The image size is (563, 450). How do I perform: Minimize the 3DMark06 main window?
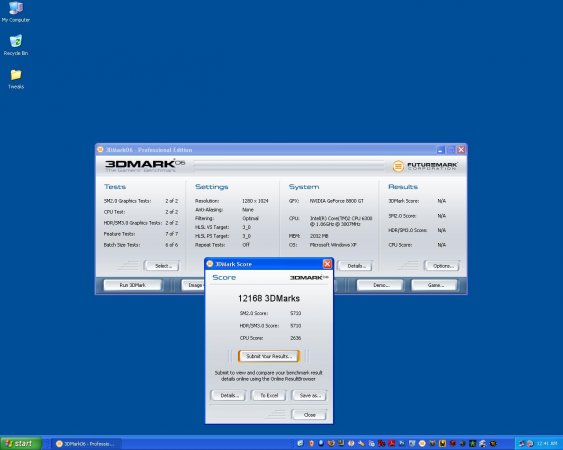pos(441,150)
